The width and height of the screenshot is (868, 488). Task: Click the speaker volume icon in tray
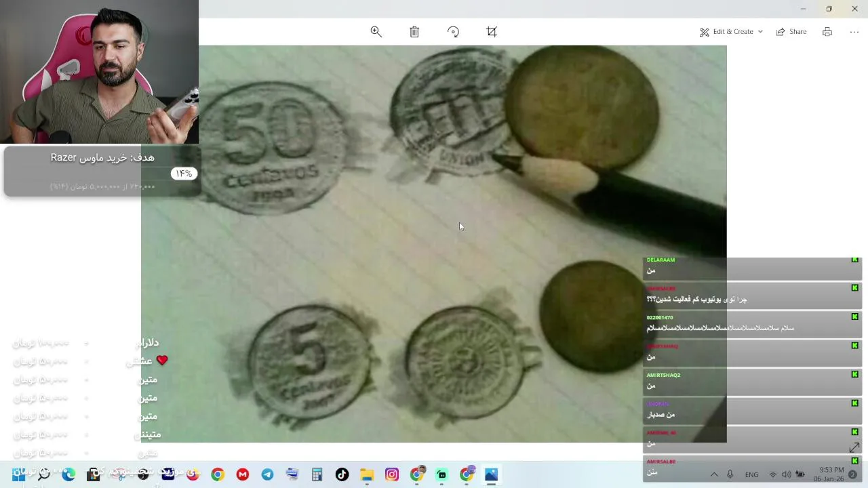[x=787, y=475]
